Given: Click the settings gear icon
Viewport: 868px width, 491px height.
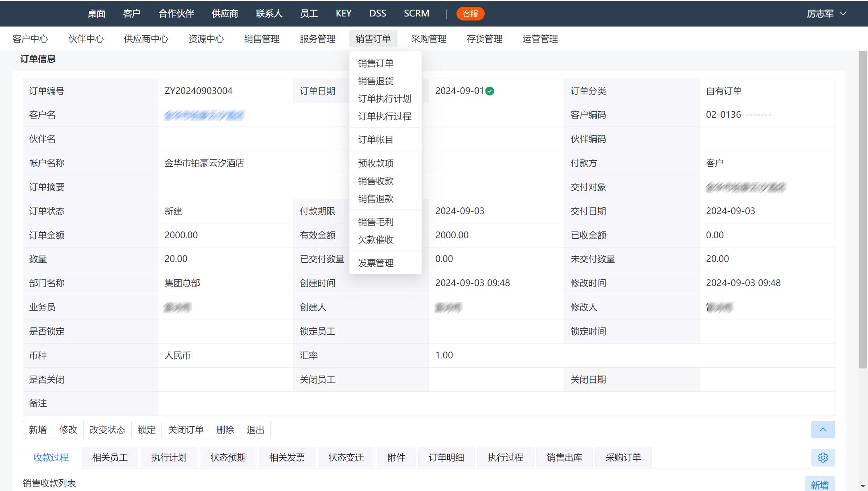Looking at the screenshot, I should [x=823, y=458].
